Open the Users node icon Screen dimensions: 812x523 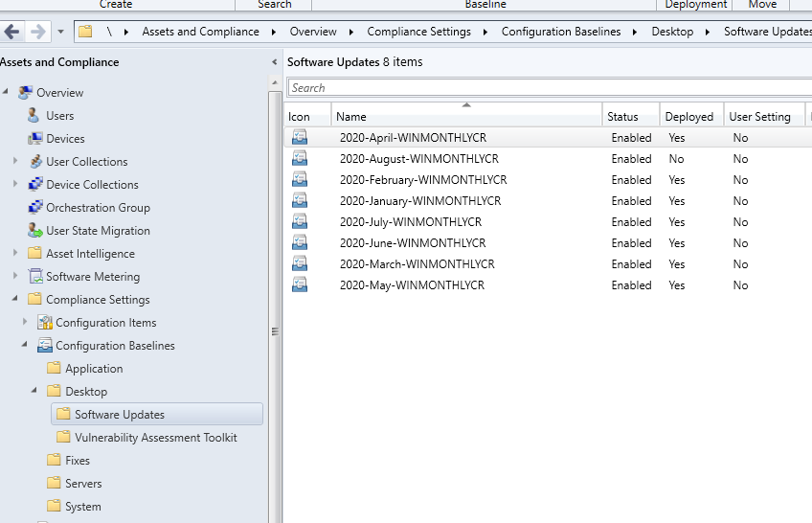(x=34, y=116)
